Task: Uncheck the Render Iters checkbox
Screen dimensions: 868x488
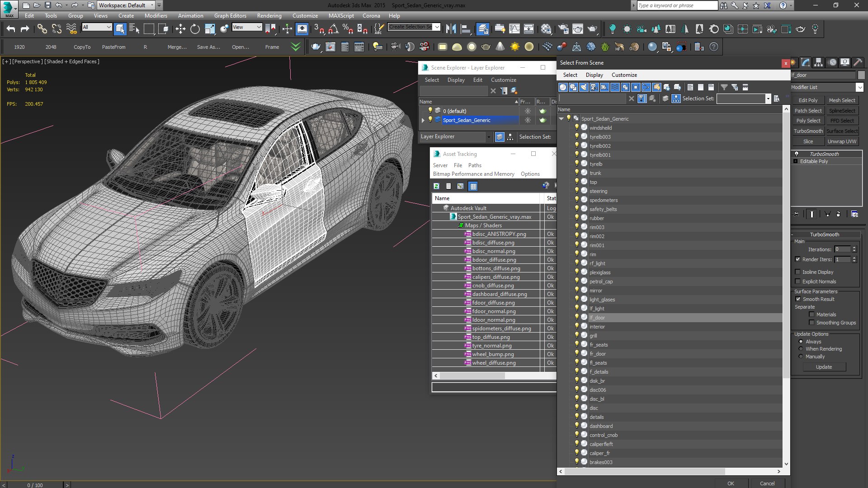Action: (x=797, y=259)
